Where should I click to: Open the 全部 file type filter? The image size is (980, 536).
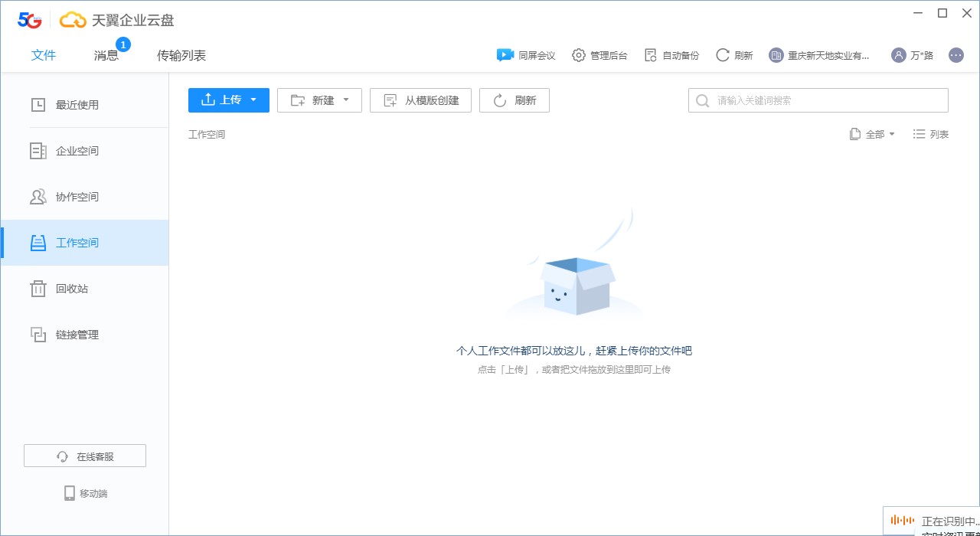[x=872, y=134]
